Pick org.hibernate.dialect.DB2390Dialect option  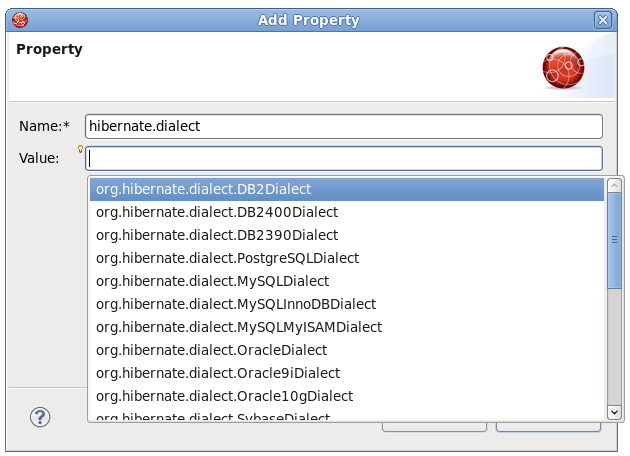pyautogui.click(x=217, y=235)
